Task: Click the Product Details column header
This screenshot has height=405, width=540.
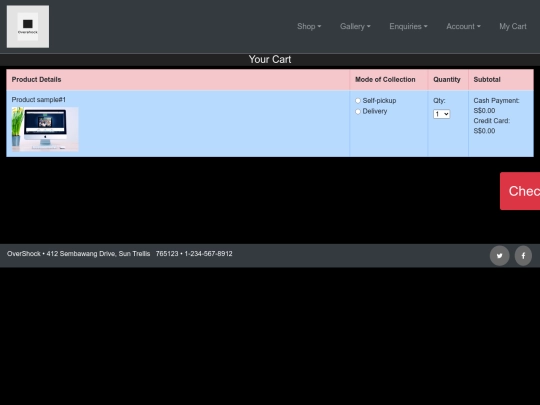Action: coord(178,80)
